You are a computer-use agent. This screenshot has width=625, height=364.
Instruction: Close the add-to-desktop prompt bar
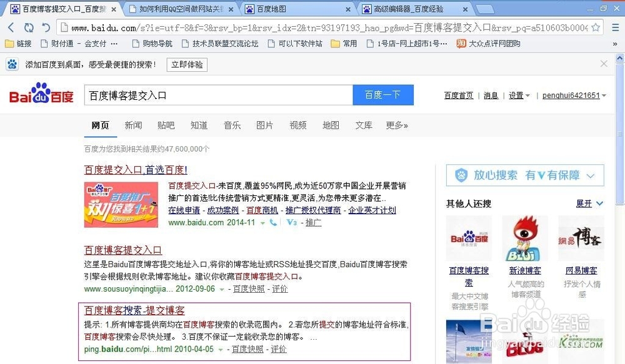click(604, 64)
